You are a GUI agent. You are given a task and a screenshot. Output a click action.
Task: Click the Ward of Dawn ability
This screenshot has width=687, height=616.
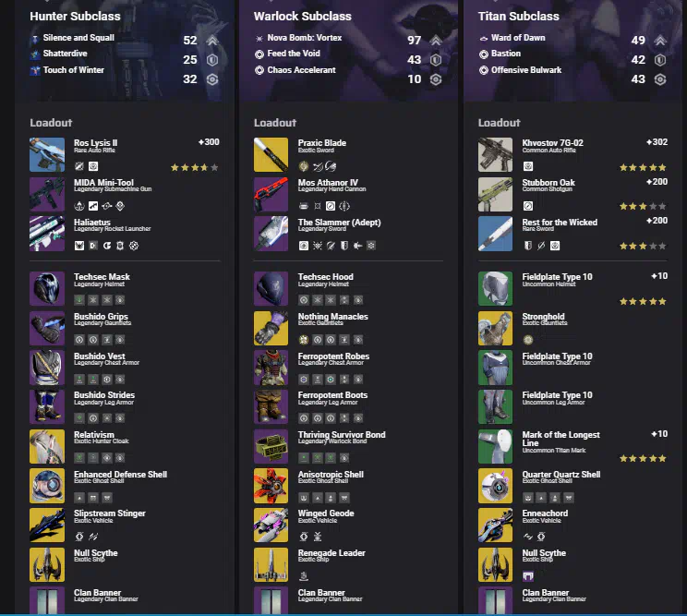tap(518, 38)
